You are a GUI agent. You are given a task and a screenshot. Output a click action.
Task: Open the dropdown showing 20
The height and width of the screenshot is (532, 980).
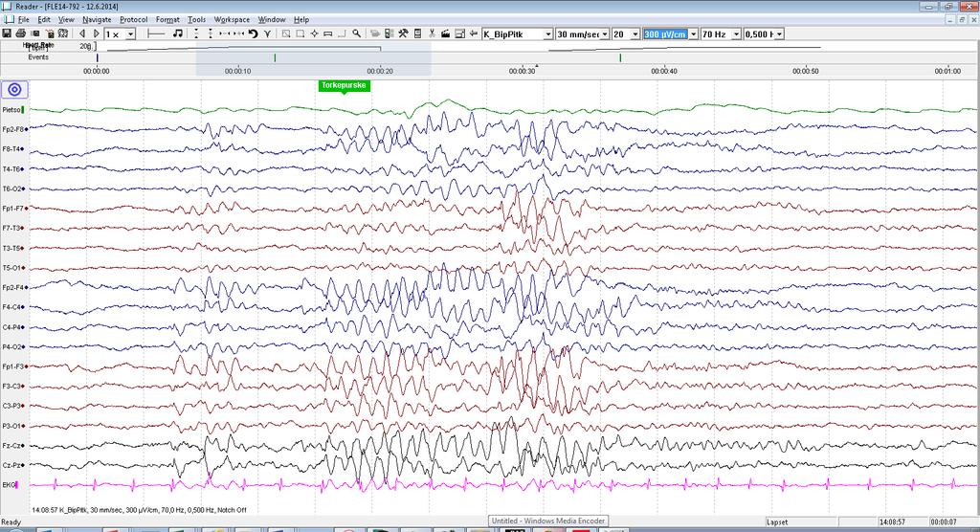coord(635,33)
